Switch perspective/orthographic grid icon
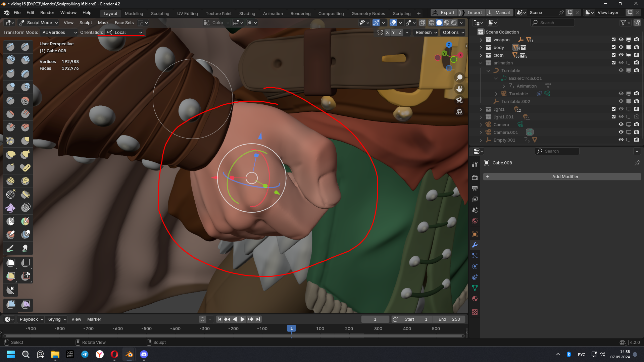Image resolution: width=644 pixels, height=362 pixels. pos(459,112)
